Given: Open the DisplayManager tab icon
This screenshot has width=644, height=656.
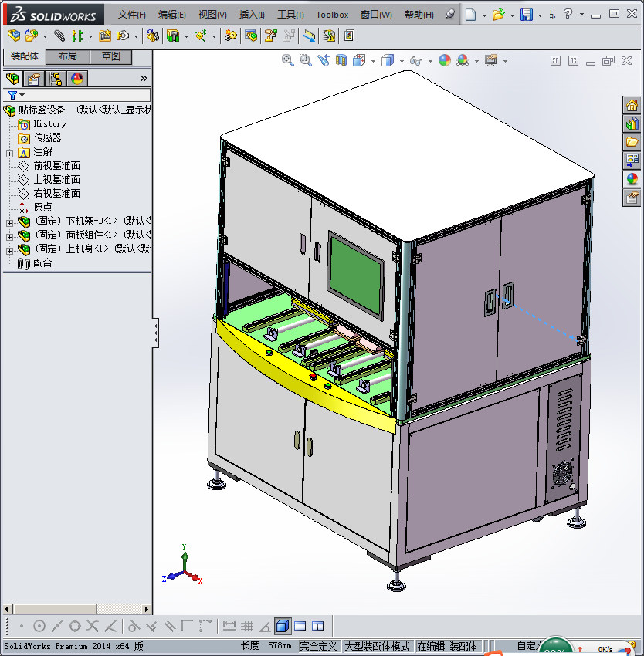Looking at the screenshot, I should [x=77, y=78].
